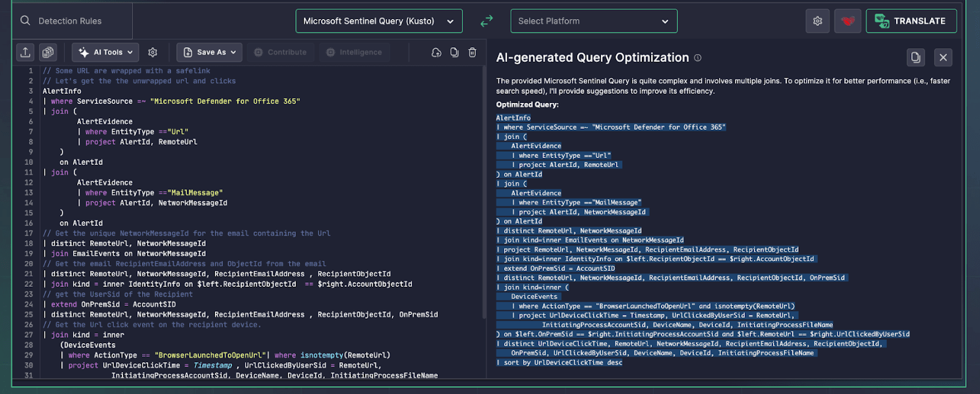The image size is (980, 394).
Task: Click line number 17 in the editor gutter
Action: (x=29, y=233)
